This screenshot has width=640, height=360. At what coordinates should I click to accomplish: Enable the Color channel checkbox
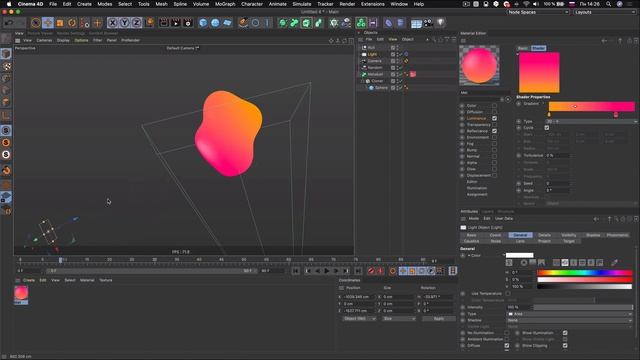click(x=494, y=106)
